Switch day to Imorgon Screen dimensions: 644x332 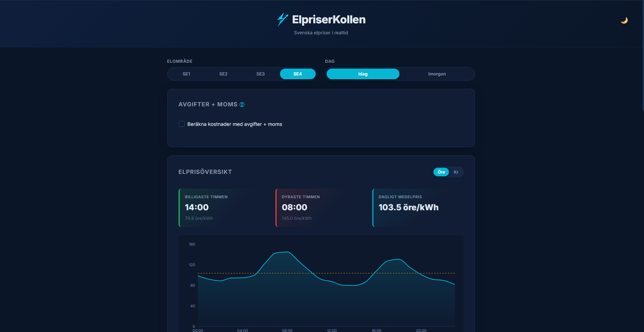(x=437, y=74)
